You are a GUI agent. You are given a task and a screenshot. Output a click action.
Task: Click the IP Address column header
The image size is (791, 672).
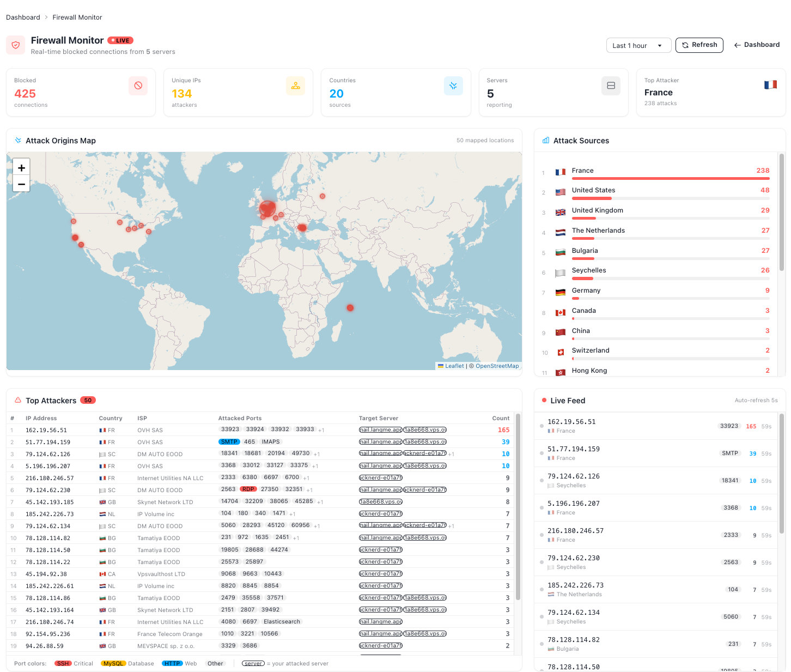tap(41, 418)
